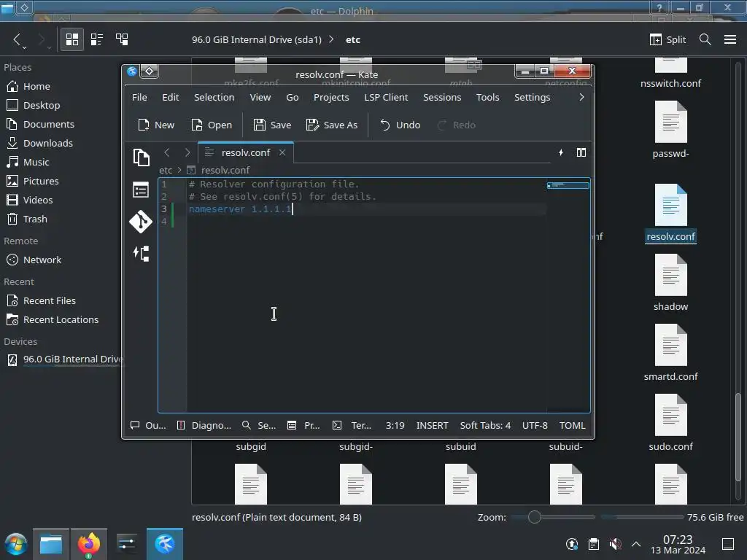Select the sudo.conf file in Dolphin

pos(671,423)
